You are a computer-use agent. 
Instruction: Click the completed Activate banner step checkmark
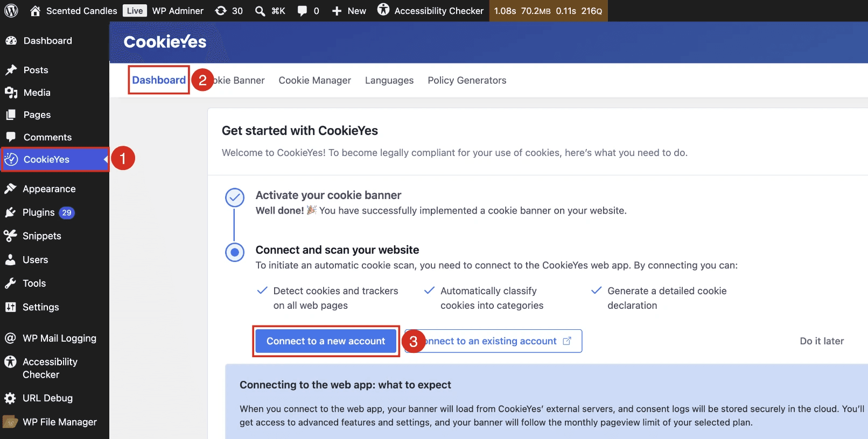tap(235, 197)
